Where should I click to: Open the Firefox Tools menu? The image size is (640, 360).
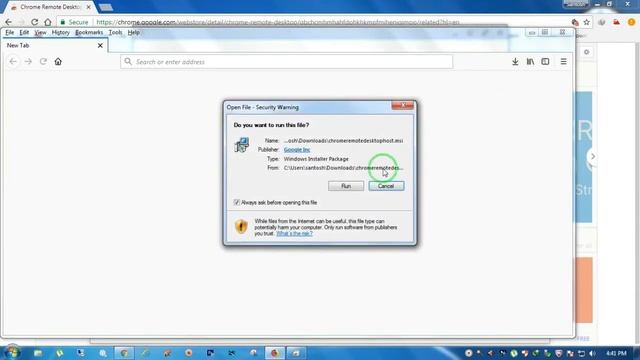(x=115, y=32)
